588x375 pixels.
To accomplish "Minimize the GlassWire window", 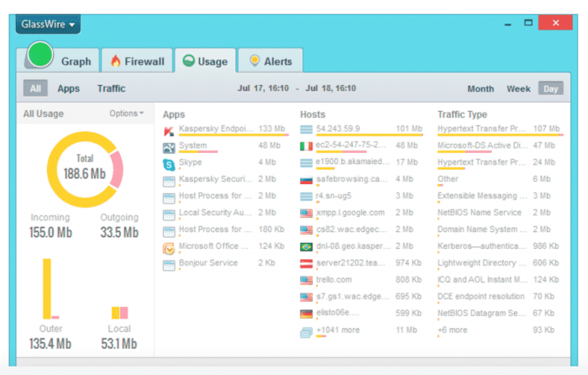I will coord(507,24).
